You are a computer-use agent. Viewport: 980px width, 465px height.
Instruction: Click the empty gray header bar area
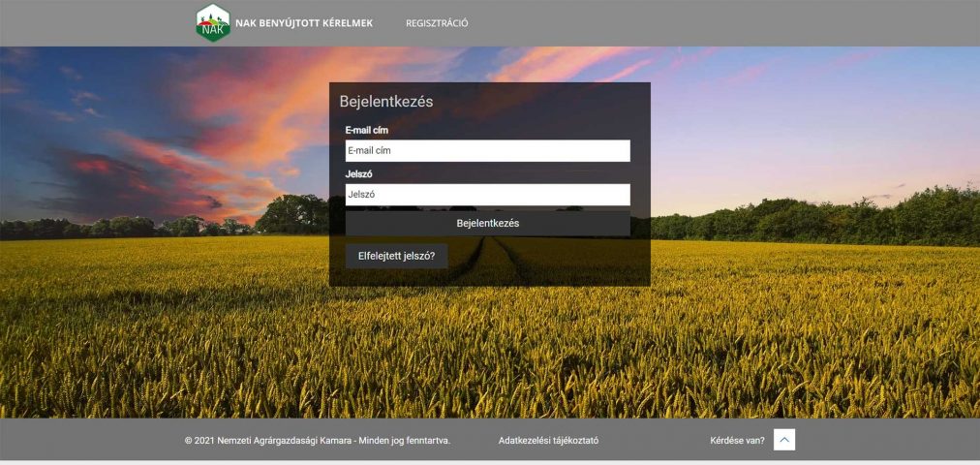click(x=726, y=23)
